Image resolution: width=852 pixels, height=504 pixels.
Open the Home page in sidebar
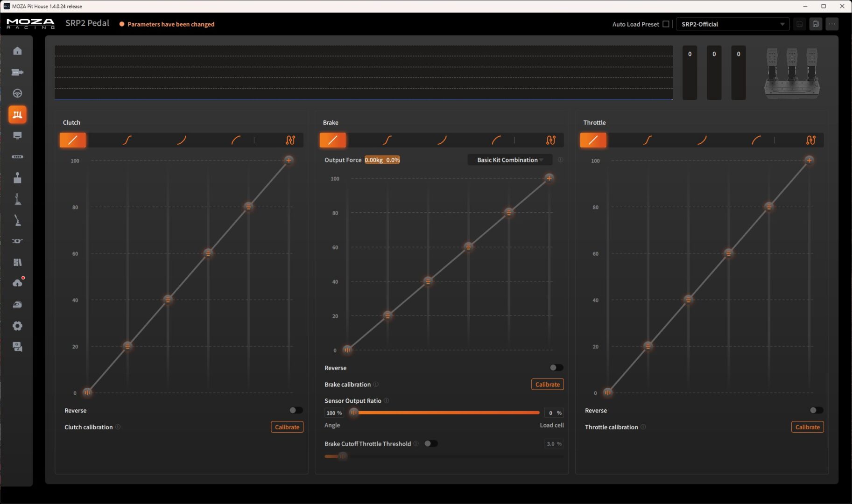[x=17, y=51]
